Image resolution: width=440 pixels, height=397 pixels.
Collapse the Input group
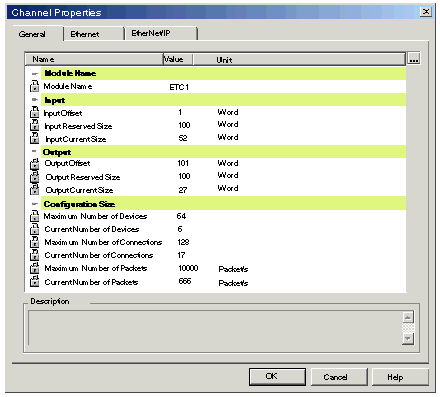click(x=34, y=100)
